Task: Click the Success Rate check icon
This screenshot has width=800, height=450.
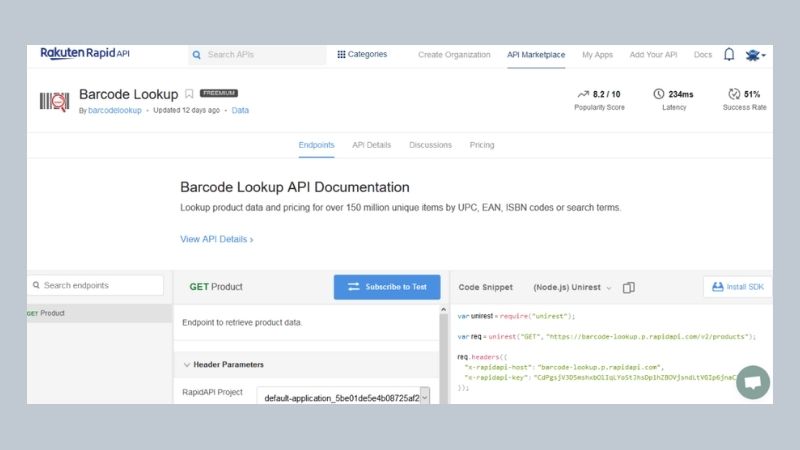Action: [734, 94]
